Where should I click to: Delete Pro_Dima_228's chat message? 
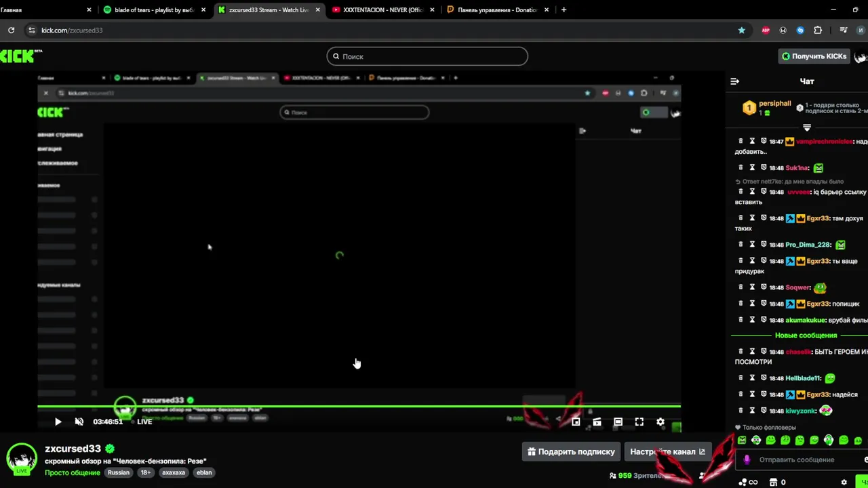click(x=740, y=245)
